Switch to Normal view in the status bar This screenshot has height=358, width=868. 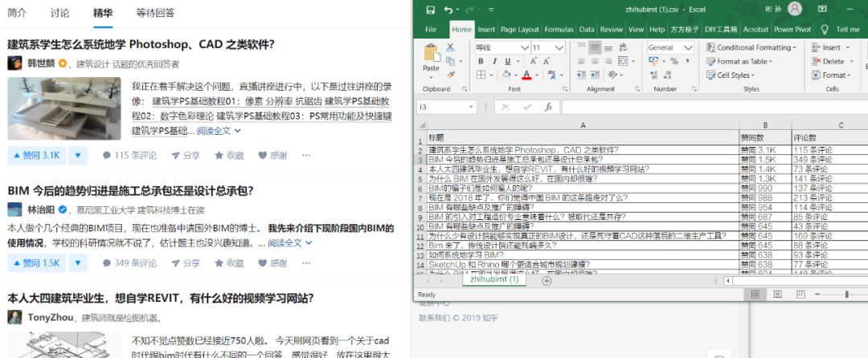point(755,295)
